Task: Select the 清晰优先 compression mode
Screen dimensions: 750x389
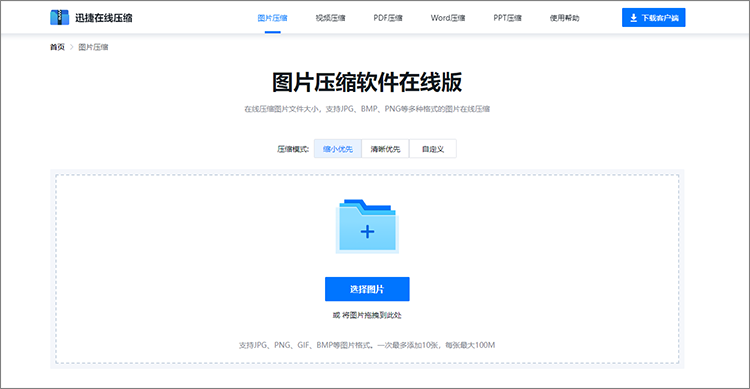Action: [385, 149]
